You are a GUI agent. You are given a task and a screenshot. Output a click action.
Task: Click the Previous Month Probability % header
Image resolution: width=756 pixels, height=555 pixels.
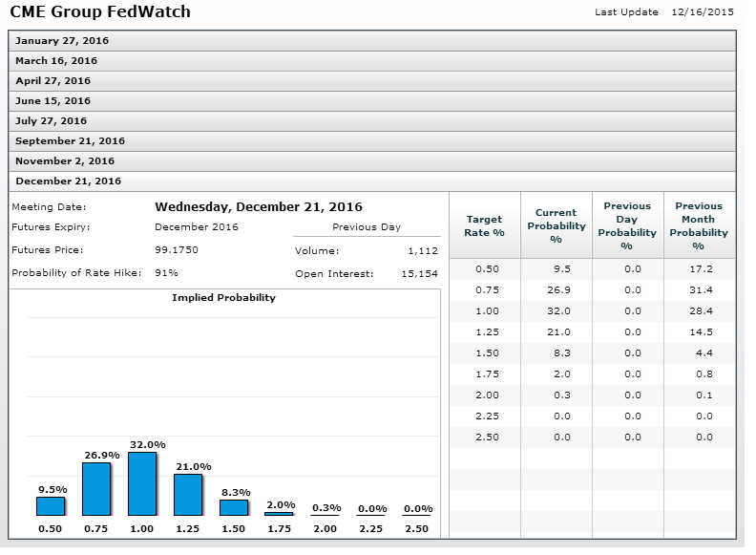click(699, 225)
